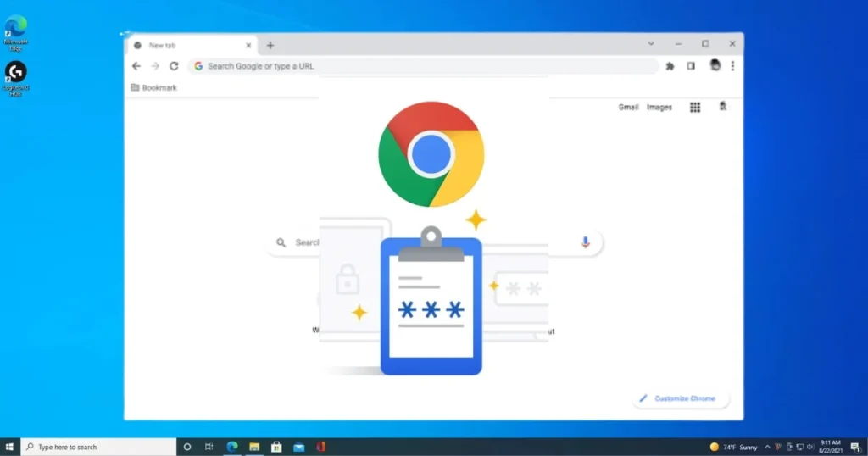Viewport: 868px width, 456px height.
Task: Launch Microsoft Edge from the taskbar
Action: [x=232, y=447]
